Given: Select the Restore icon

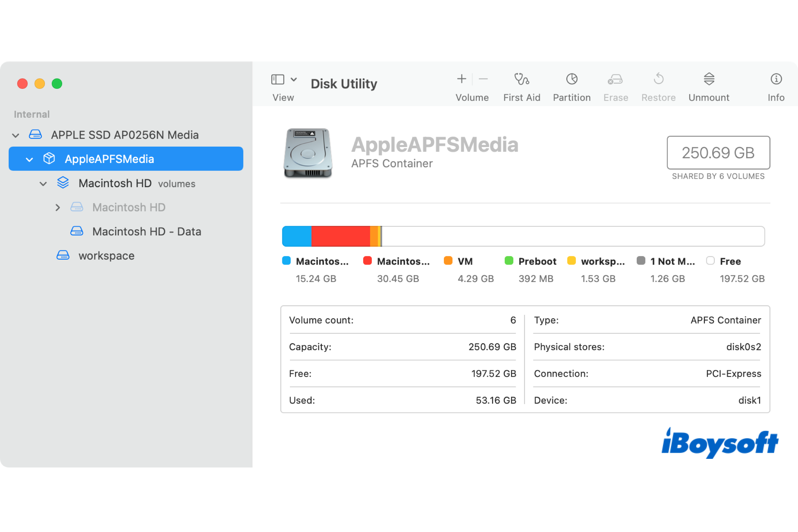Looking at the screenshot, I should pyautogui.click(x=658, y=85).
